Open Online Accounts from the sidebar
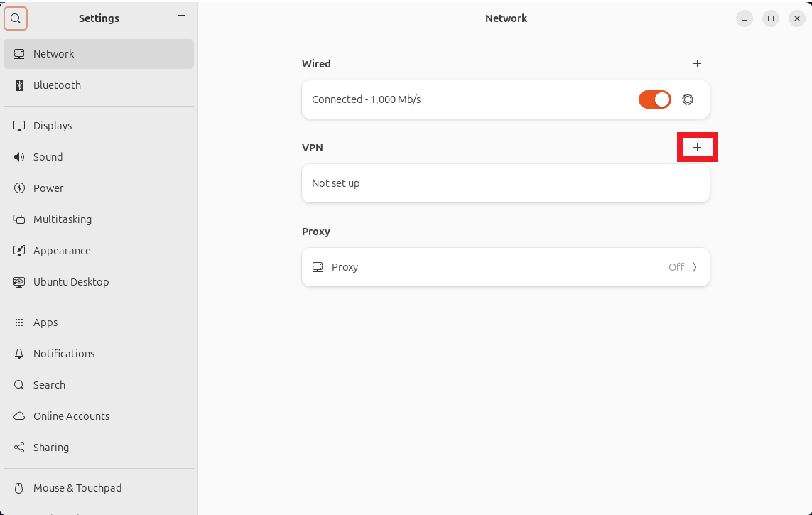 (x=71, y=416)
